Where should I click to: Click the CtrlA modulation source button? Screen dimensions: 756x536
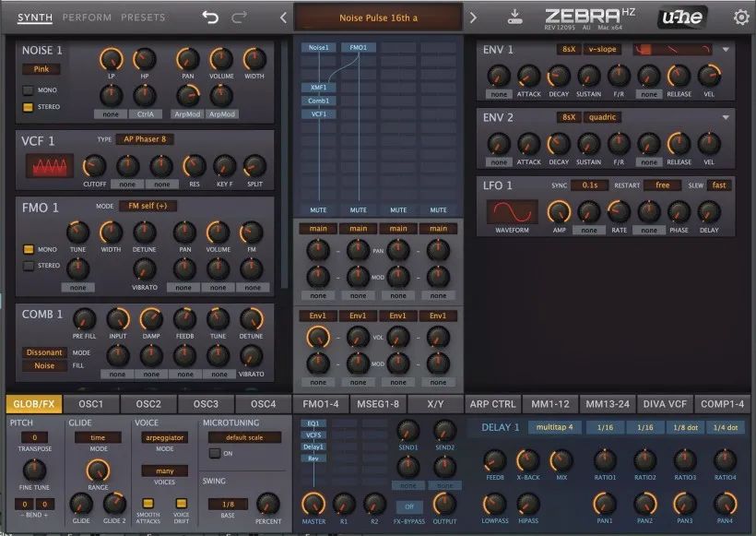point(145,114)
